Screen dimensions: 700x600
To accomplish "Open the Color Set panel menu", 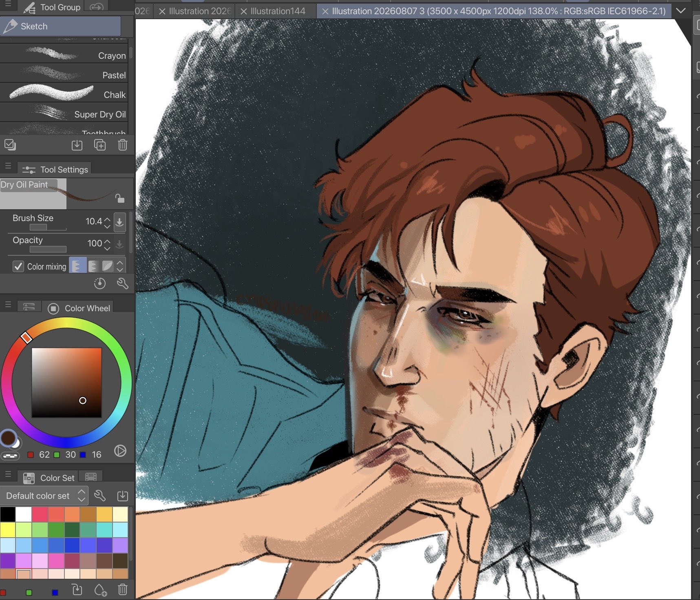I will point(8,474).
